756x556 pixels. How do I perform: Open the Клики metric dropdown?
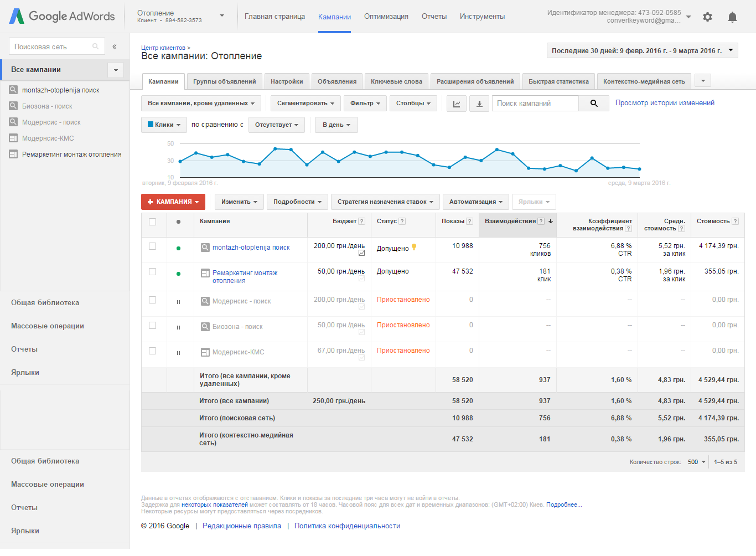(x=164, y=125)
